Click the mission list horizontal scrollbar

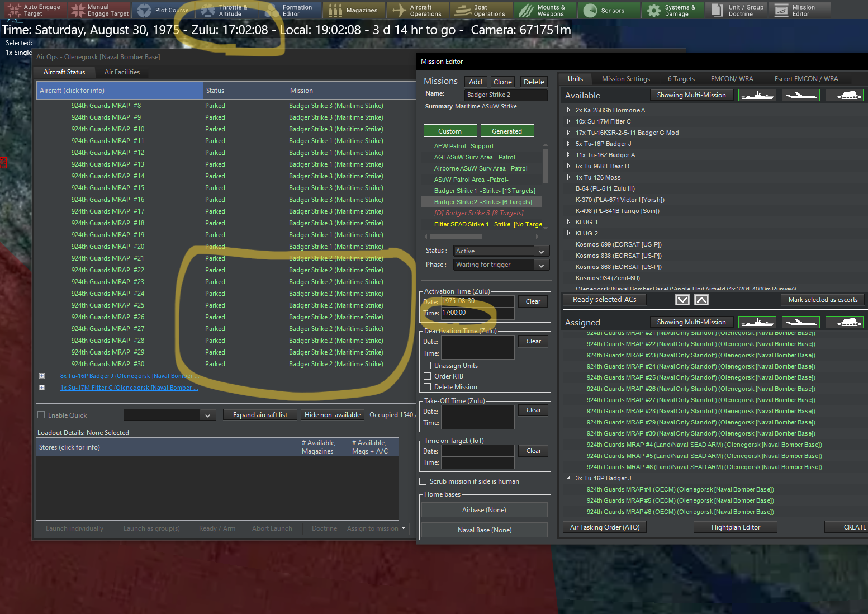482,237
